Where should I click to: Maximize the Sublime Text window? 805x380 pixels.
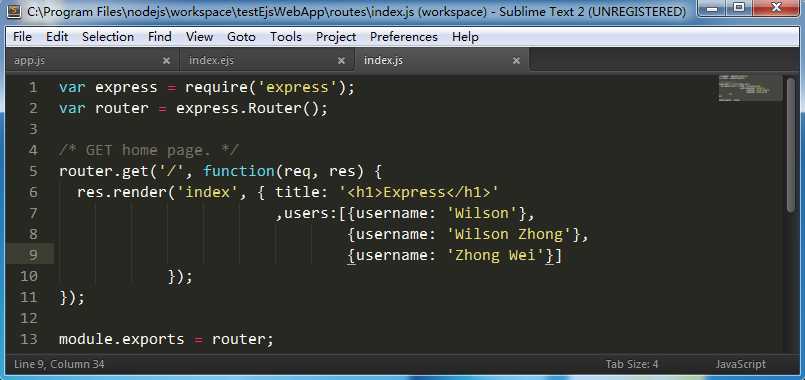point(738,8)
